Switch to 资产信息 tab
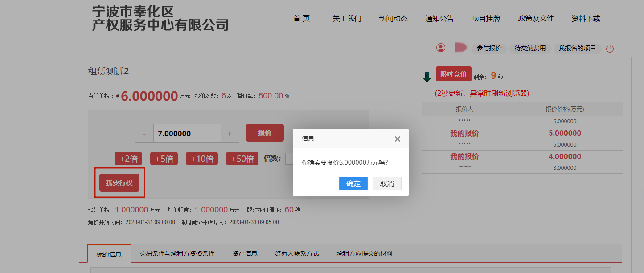 pyautogui.click(x=245, y=253)
